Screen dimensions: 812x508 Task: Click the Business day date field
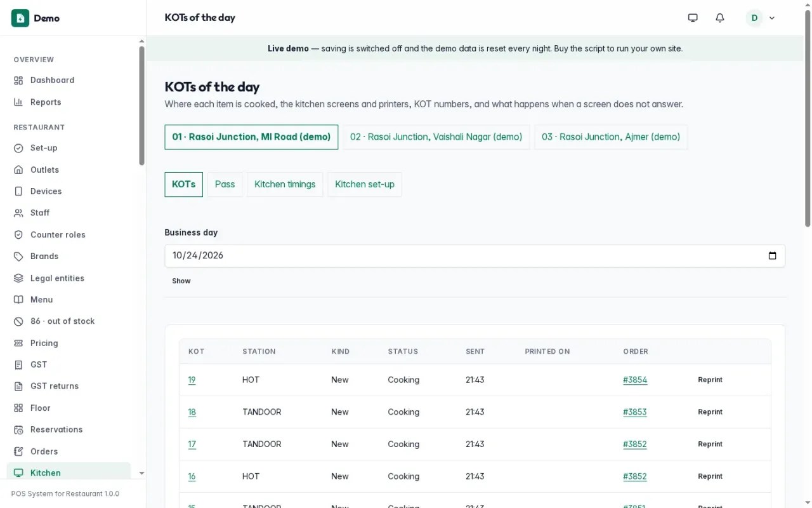[x=475, y=256]
